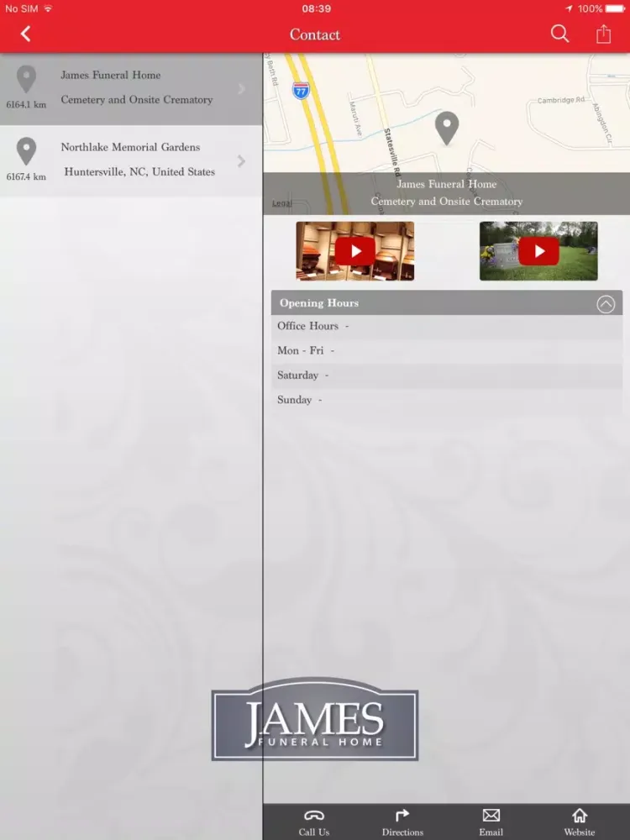Click the 6167.4 km distance label
This screenshot has width=630, height=840.
26,176
